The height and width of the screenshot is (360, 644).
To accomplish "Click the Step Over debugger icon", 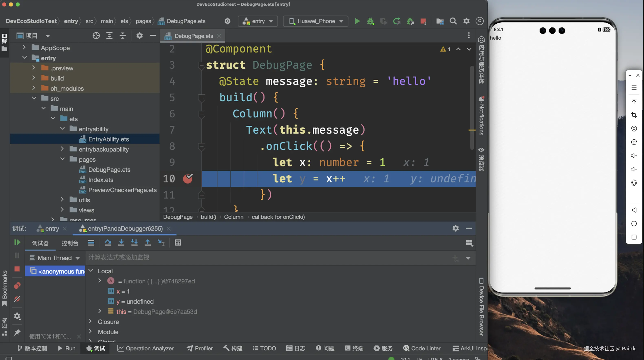I will (108, 242).
